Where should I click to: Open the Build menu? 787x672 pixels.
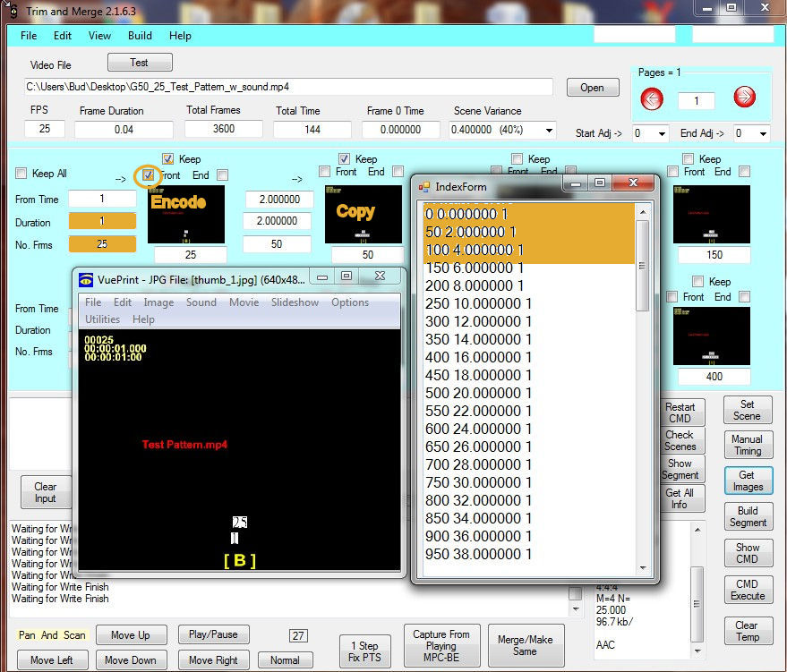coord(140,36)
